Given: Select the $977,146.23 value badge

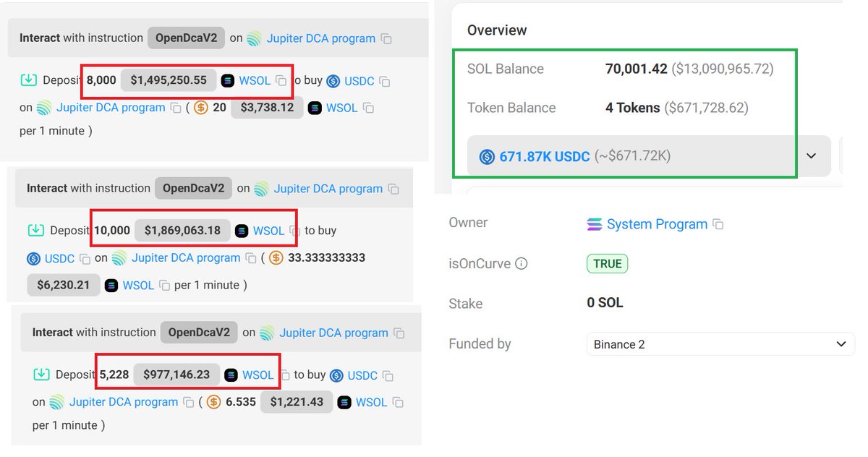Looking at the screenshot, I should (x=176, y=375).
